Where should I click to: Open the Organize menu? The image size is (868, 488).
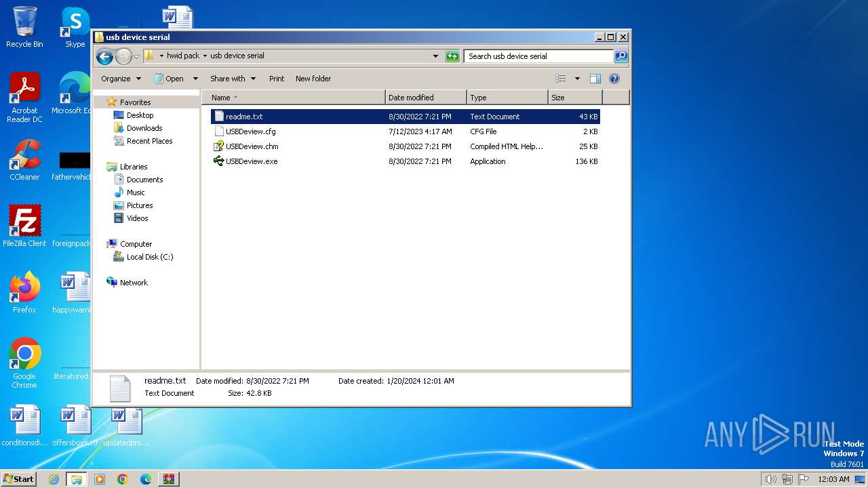tap(121, 79)
